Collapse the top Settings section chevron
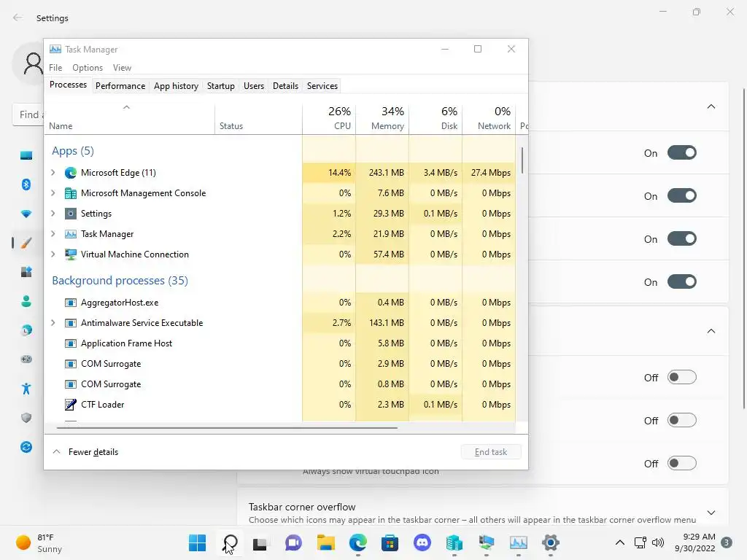747x560 pixels. [x=711, y=106]
